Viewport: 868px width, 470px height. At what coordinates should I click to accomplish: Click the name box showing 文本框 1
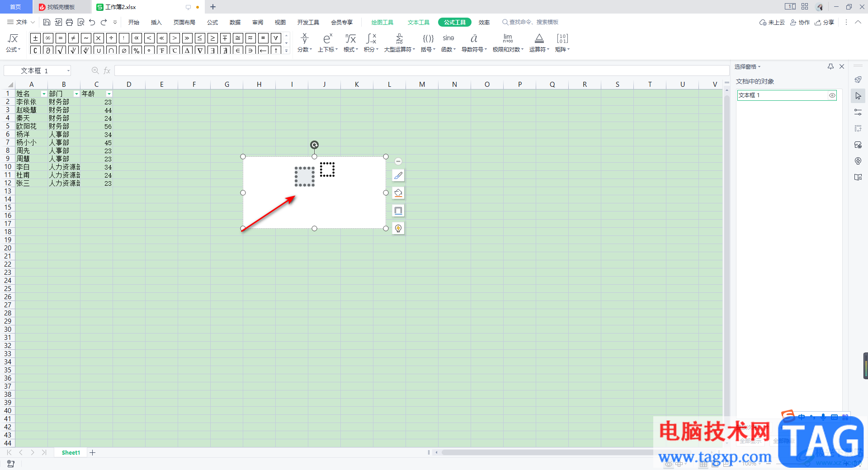pyautogui.click(x=37, y=70)
